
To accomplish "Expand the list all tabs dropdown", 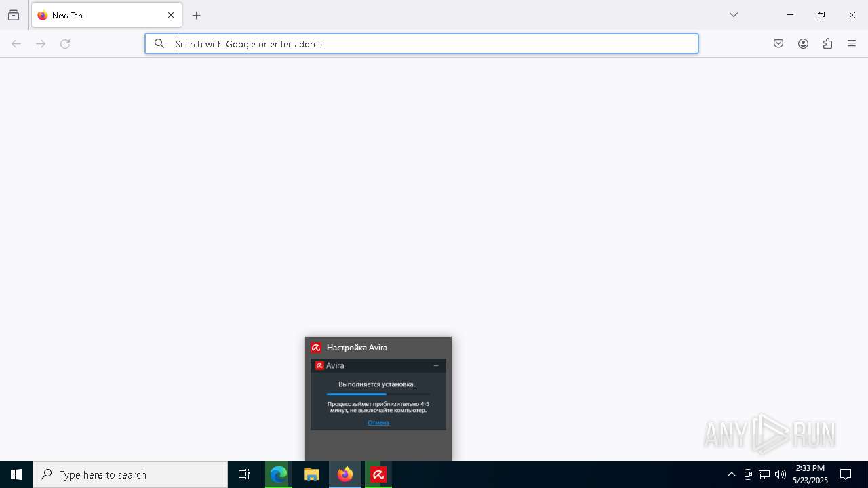I will click(x=734, y=15).
